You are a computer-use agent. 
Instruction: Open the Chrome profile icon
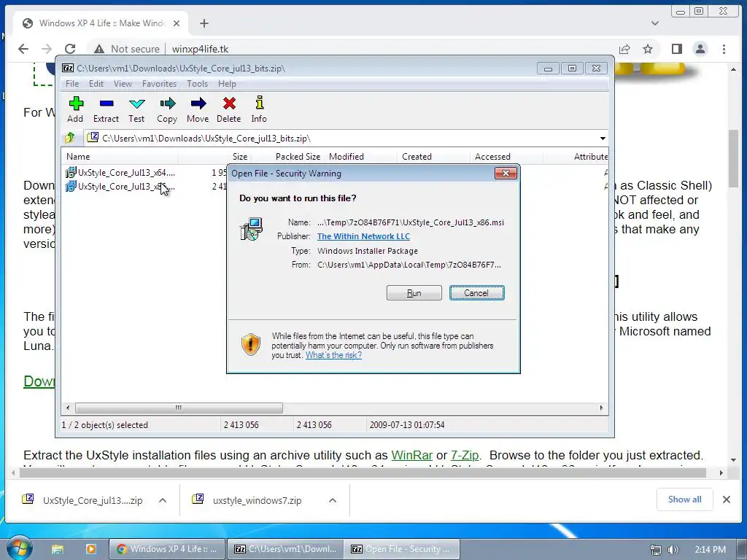click(700, 49)
